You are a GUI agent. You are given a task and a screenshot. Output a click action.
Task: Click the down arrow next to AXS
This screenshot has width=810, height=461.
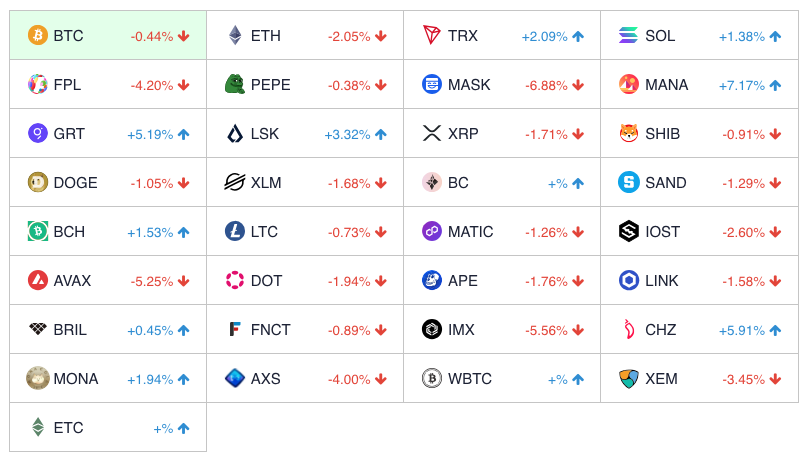[381, 379]
